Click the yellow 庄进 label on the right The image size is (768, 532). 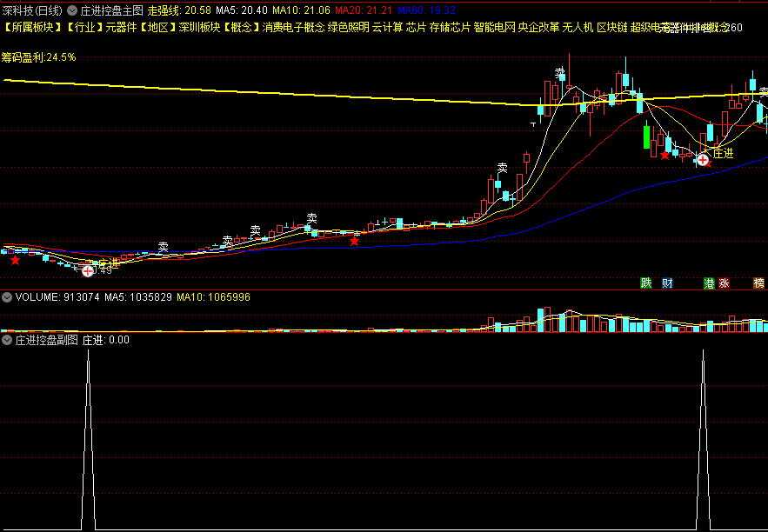(723, 154)
